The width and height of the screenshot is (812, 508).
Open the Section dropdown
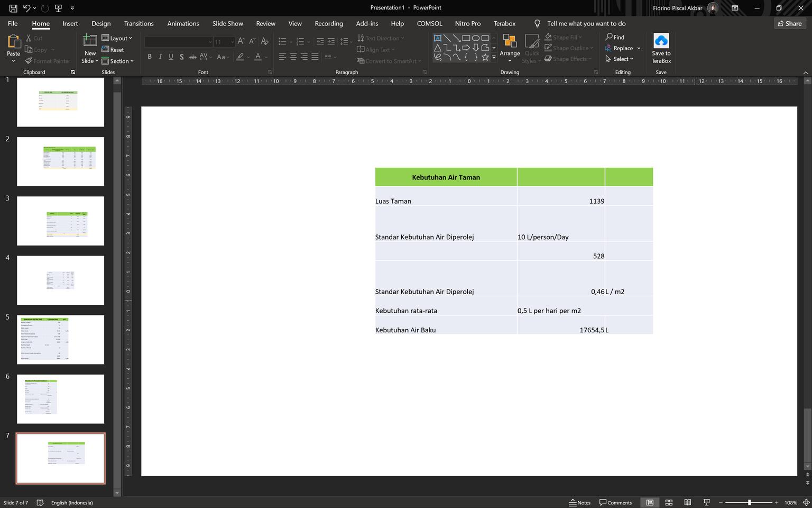pyautogui.click(x=118, y=61)
